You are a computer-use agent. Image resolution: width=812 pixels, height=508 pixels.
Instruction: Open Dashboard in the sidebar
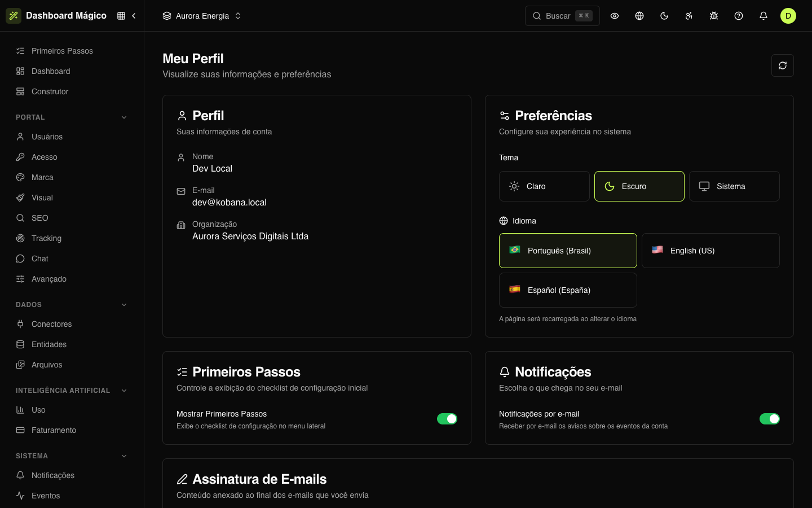(x=72, y=71)
